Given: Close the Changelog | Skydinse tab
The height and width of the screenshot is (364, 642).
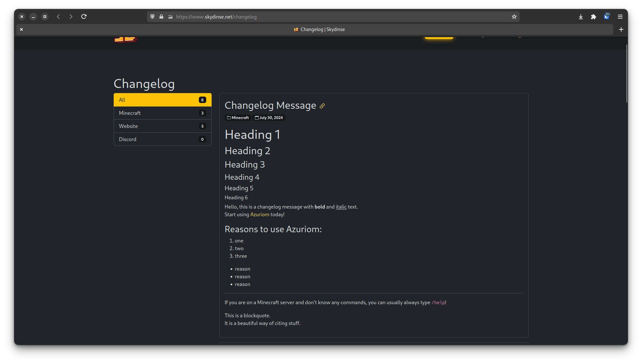Looking at the screenshot, I should 21,29.
